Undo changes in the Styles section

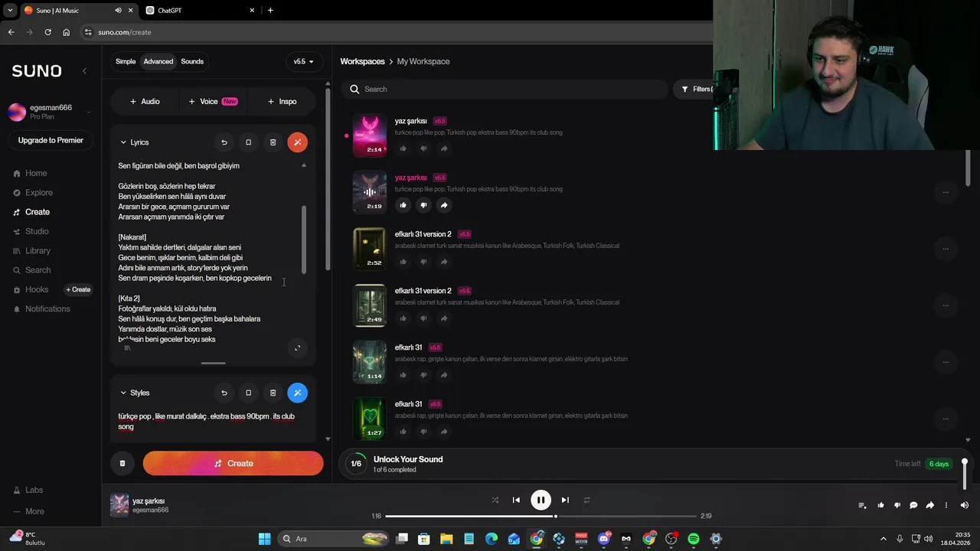[x=224, y=393]
